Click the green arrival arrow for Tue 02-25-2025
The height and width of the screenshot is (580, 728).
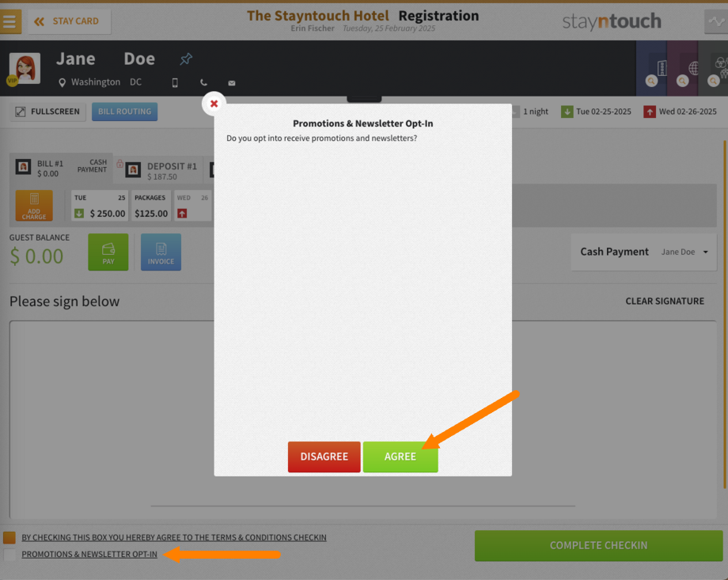[x=567, y=112]
